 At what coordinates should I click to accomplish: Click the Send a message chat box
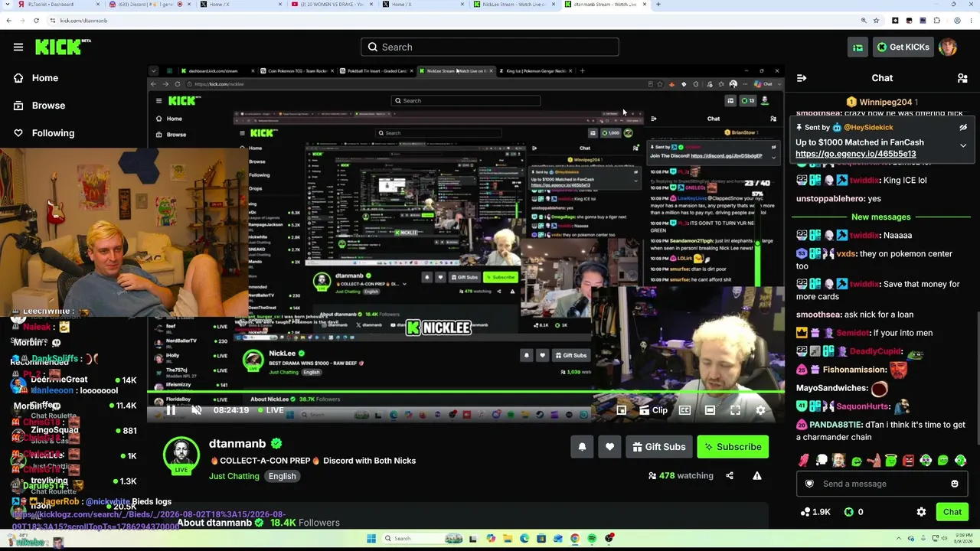[x=881, y=484]
